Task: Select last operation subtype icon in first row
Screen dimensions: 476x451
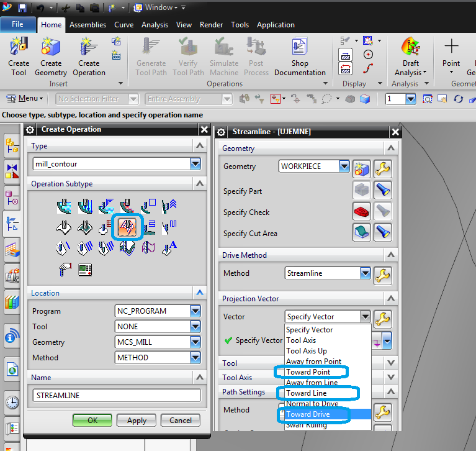Action: coord(169,206)
